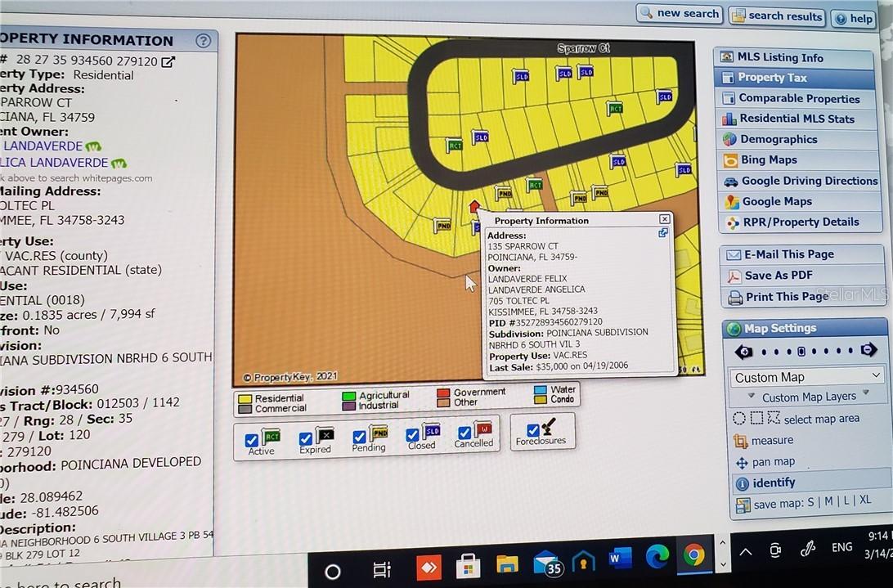Open MLS Listing Info
Viewport: 893px width, 588px height.
tap(793, 57)
